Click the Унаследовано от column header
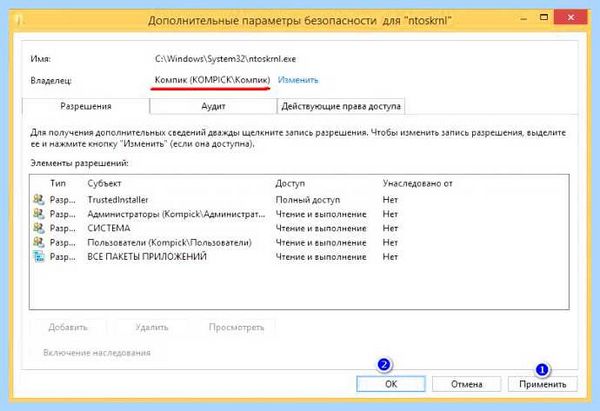The image size is (600, 411). tap(417, 183)
